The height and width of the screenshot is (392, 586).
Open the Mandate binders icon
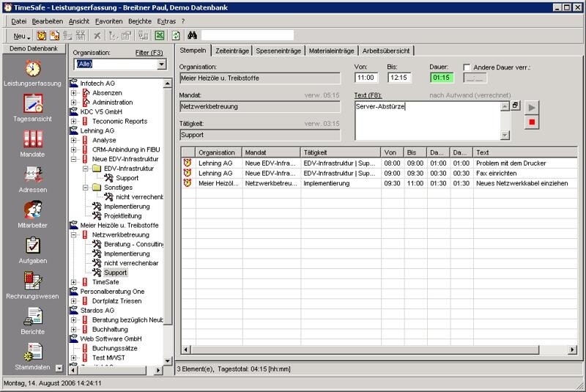pyautogui.click(x=33, y=139)
